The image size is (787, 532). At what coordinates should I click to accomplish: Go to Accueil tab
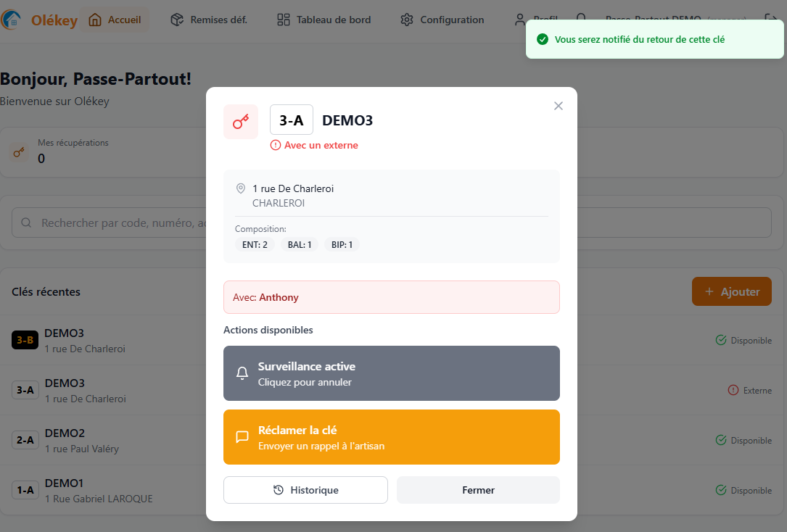click(115, 20)
